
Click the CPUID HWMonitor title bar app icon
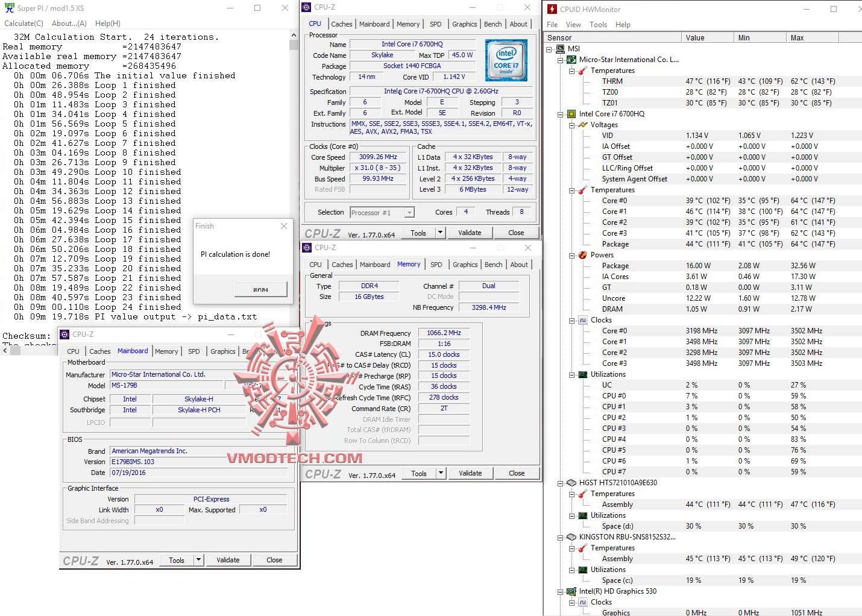tap(552, 9)
